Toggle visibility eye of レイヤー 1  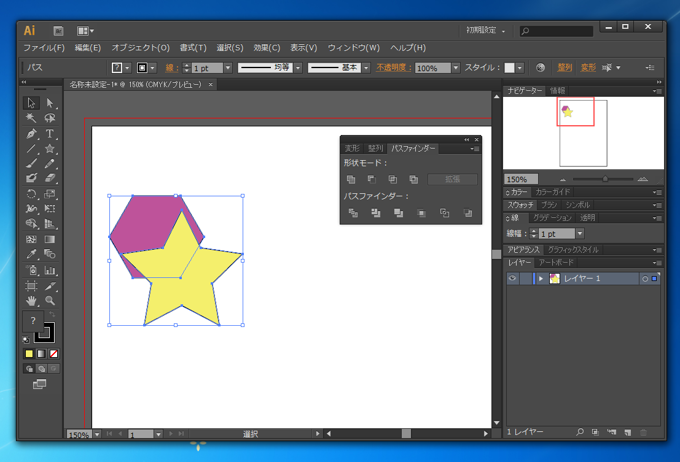coord(512,279)
